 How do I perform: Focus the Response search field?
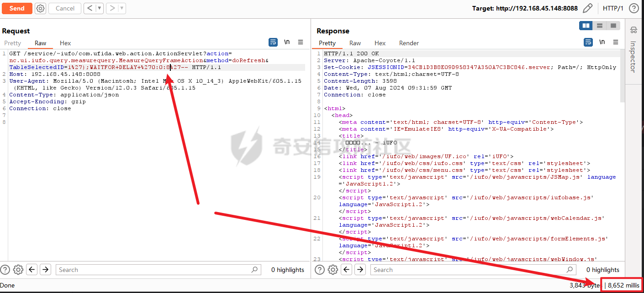[x=474, y=270]
